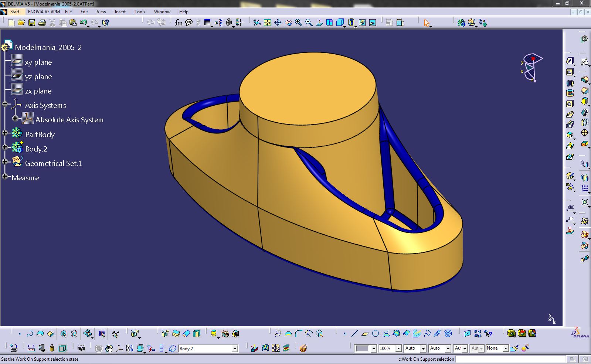
Task: Select Modelmania_2005-2 root node
Action: click(x=48, y=47)
